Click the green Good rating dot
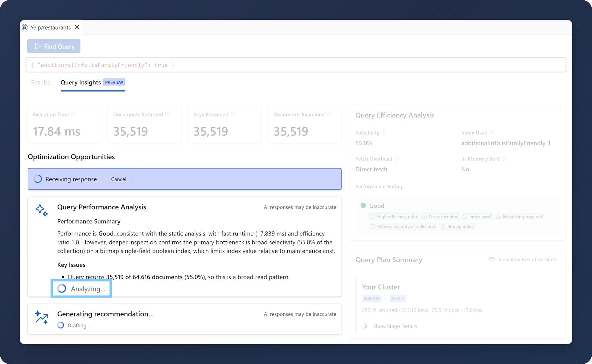Image resolution: width=592 pixels, height=364 pixels. 363,206
